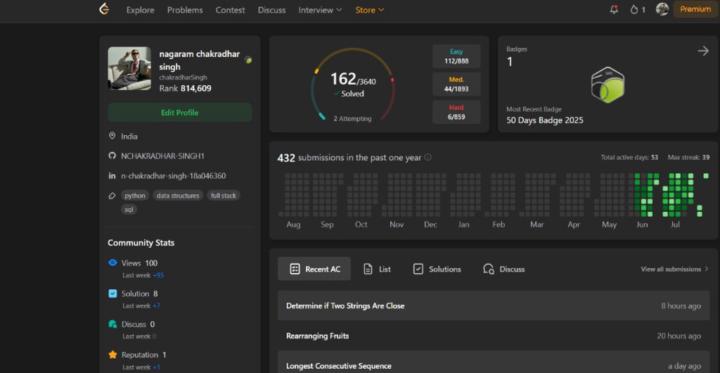Image resolution: width=720 pixels, height=373 pixels.
Task: Click the Solution stats icon
Action: tap(112, 294)
